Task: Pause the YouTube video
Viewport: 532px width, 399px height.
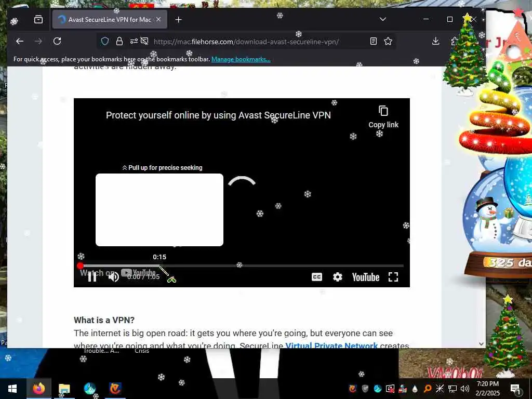Action: coord(92,277)
